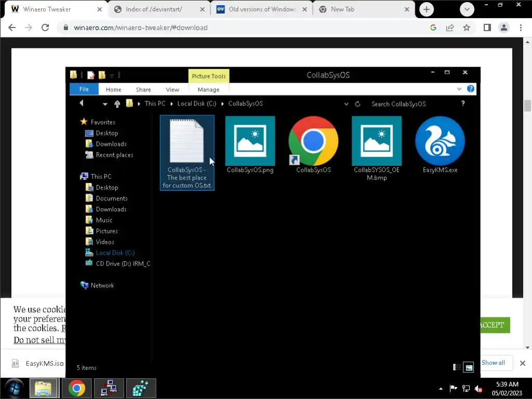Open File Explorer from taskbar

click(x=44, y=388)
